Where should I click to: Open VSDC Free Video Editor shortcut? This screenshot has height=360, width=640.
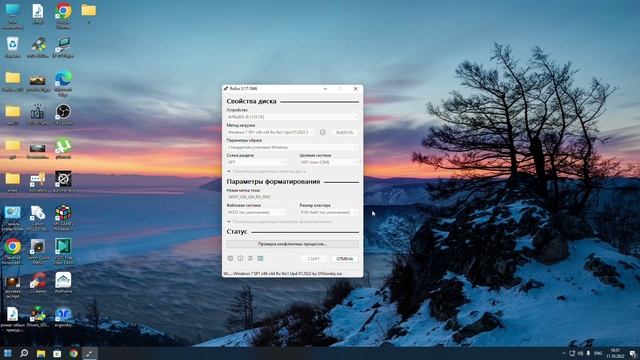[63, 251]
